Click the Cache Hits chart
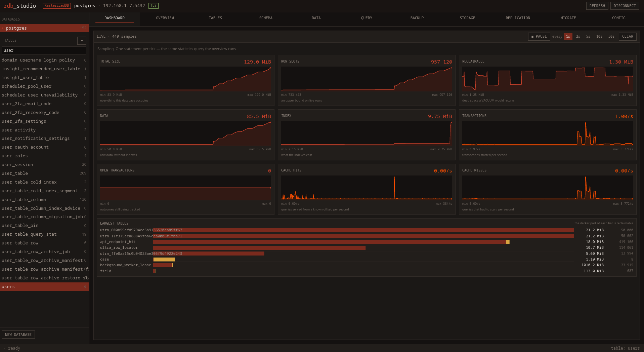 coord(367,188)
